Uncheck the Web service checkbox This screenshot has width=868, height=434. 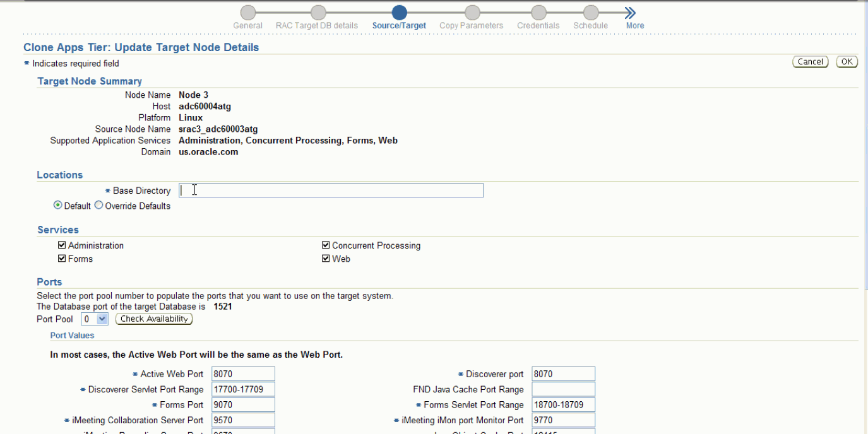[x=326, y=259]
